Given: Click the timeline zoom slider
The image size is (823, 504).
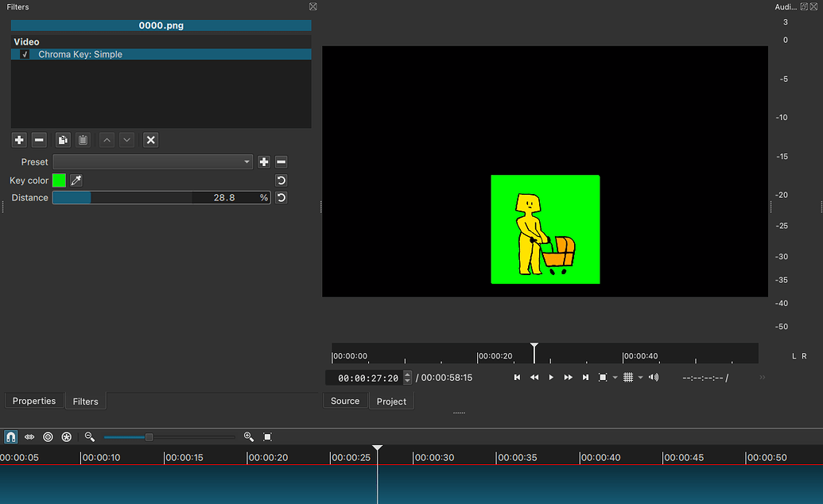Looking at the screenshot, I should coord(169,436).
